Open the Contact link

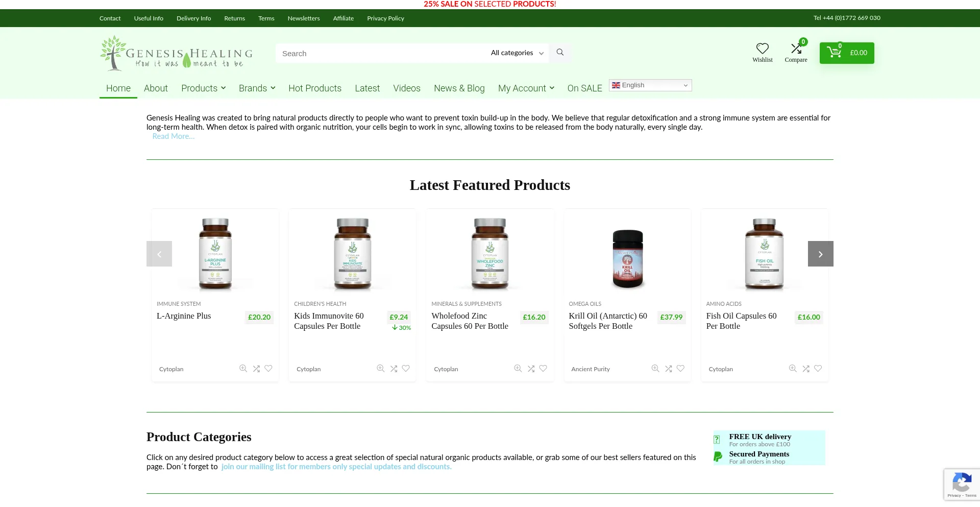point(110,18)
